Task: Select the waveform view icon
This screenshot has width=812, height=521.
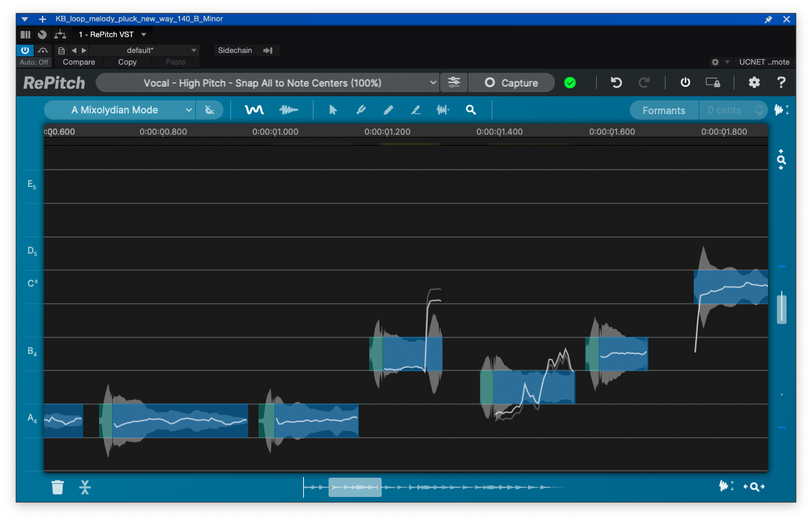Action: tap(289, 110)
